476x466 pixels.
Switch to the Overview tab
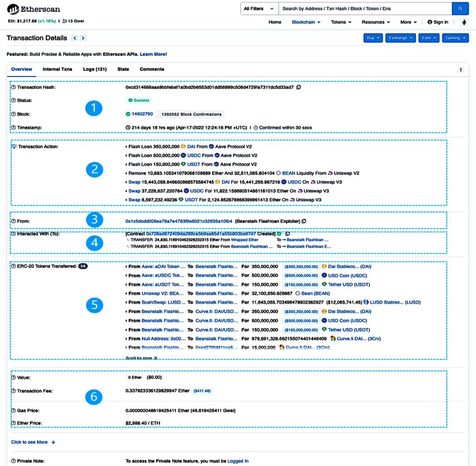pos(22,69)
